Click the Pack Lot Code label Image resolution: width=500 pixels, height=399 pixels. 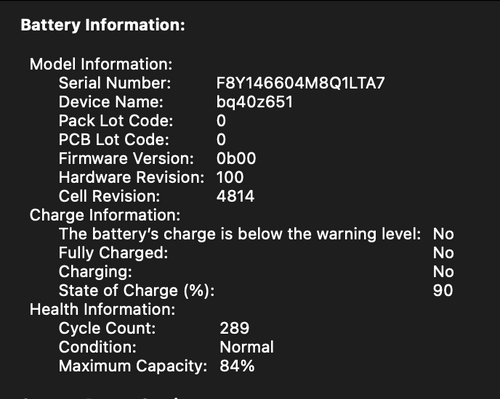pyautogui.click(x=116, y=121)
